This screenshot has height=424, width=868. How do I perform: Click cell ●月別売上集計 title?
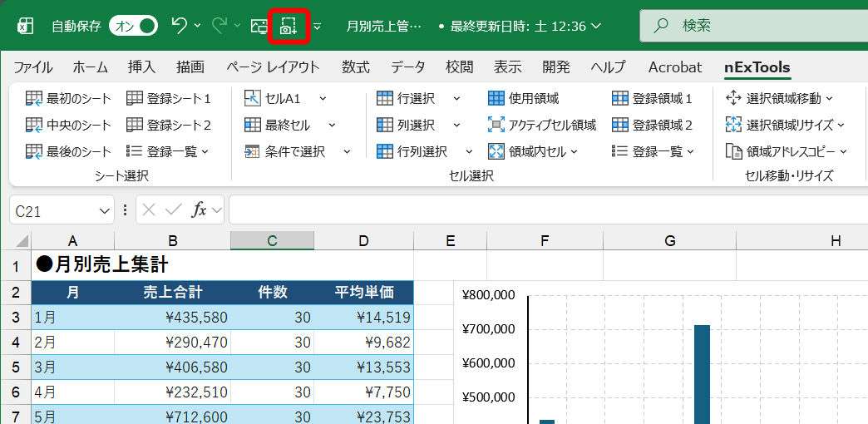click(x=101, y=265)
